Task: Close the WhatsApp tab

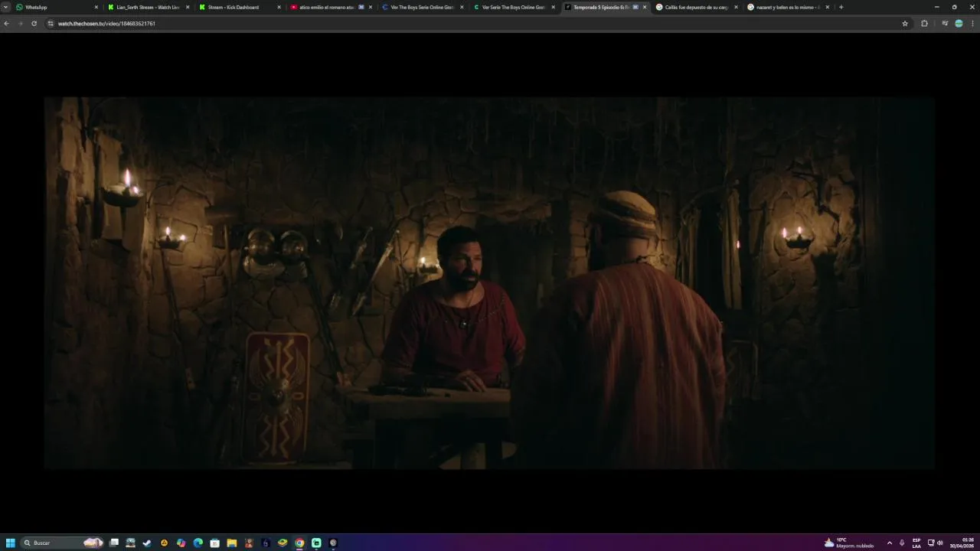Action: pyautogui.click(x=96, y=7)
